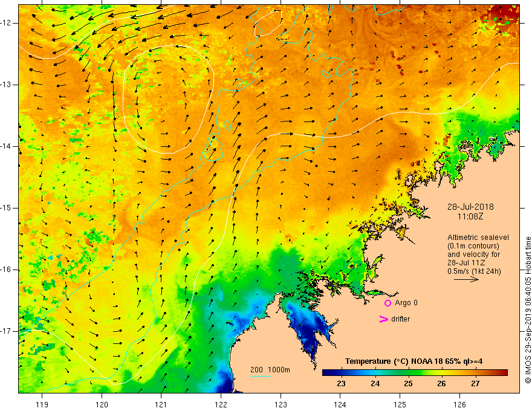This screenshot has width=532, height=411.
Task: Click longitude label 122 on bottom axis
Action: [x=221, y=404]
